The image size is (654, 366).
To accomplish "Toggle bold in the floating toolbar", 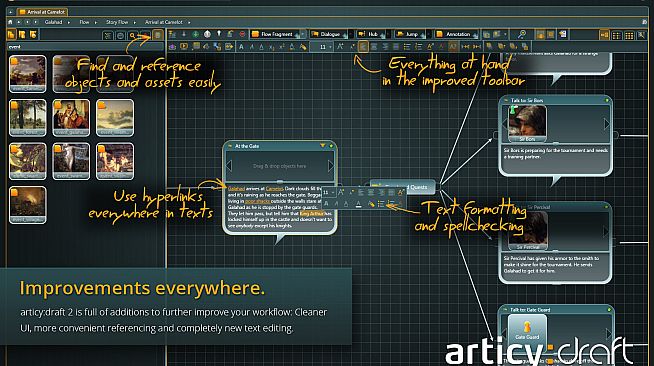I will click(326, 204).
